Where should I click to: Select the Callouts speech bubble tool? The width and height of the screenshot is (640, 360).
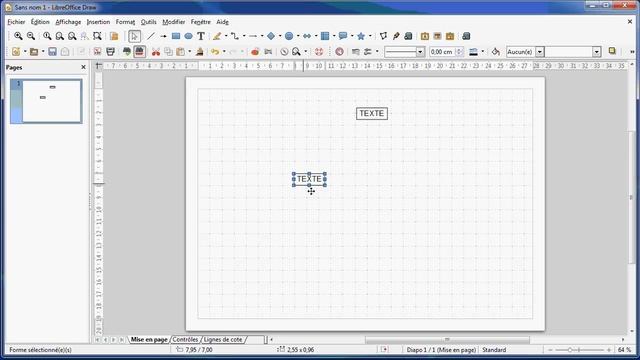(343, 36)
